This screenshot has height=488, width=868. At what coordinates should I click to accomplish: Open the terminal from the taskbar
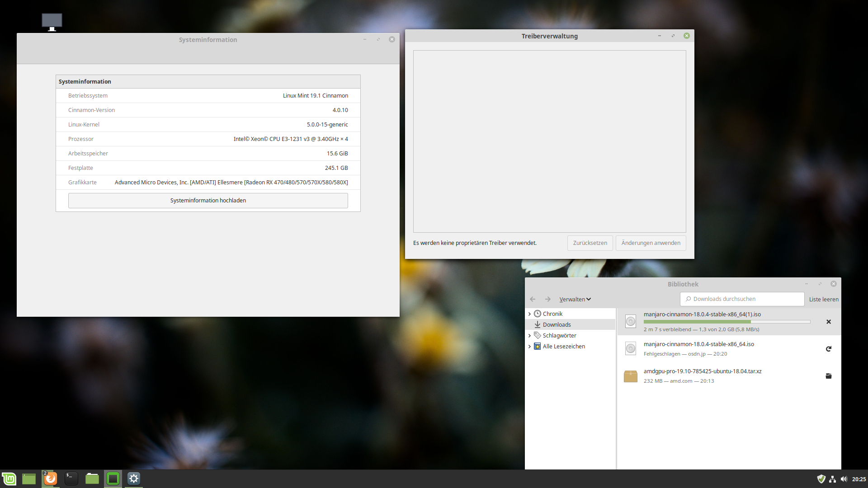71,479
